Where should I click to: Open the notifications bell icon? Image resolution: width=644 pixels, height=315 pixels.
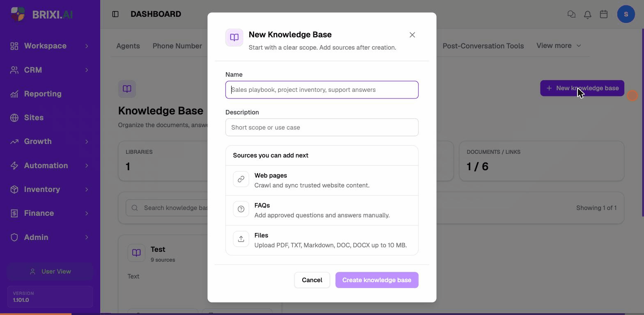click(588, 14)
